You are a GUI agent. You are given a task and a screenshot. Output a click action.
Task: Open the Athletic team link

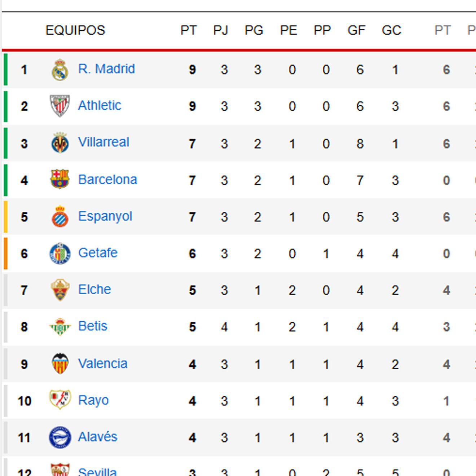pos(100,106)
